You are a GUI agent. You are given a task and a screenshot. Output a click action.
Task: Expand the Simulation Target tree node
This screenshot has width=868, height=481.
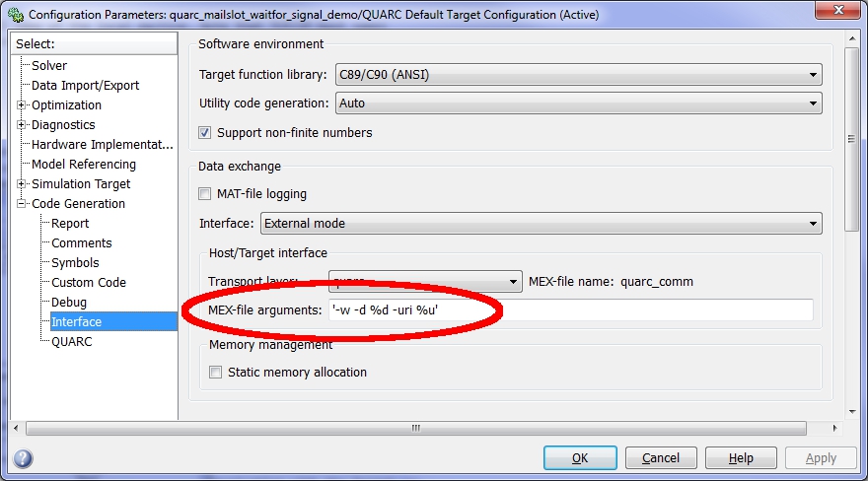[x=21, y=183]
